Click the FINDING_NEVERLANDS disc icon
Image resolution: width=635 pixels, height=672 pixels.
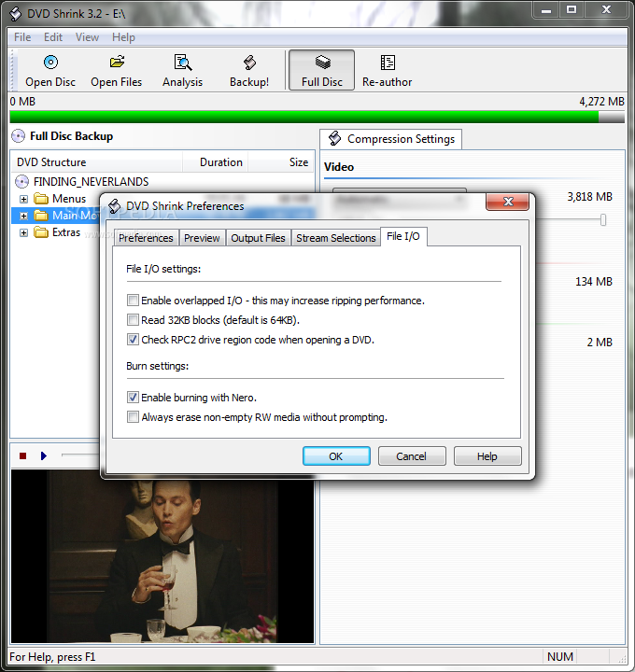tap(21, 182)
